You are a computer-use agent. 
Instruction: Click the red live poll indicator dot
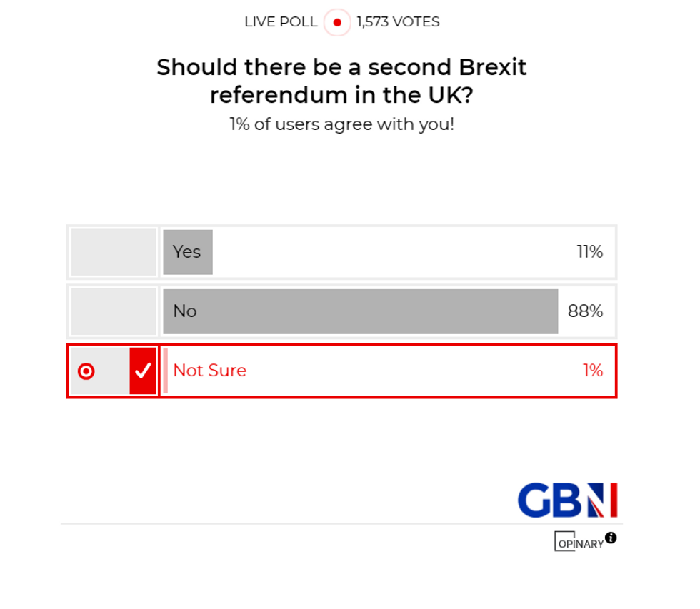tap(336, 22)
